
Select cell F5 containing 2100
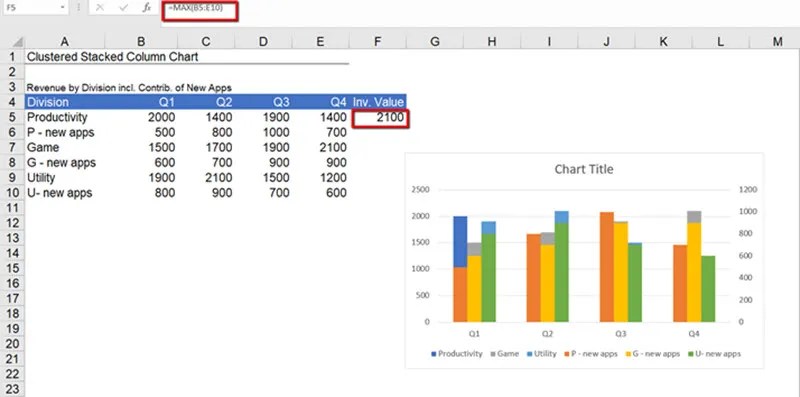[x=380, y=118]
